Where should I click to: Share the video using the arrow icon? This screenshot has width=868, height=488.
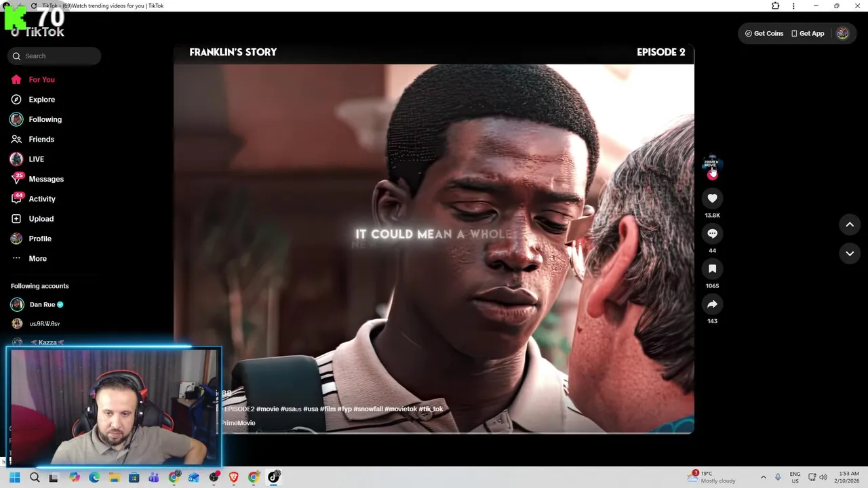[x=712, y=304]
